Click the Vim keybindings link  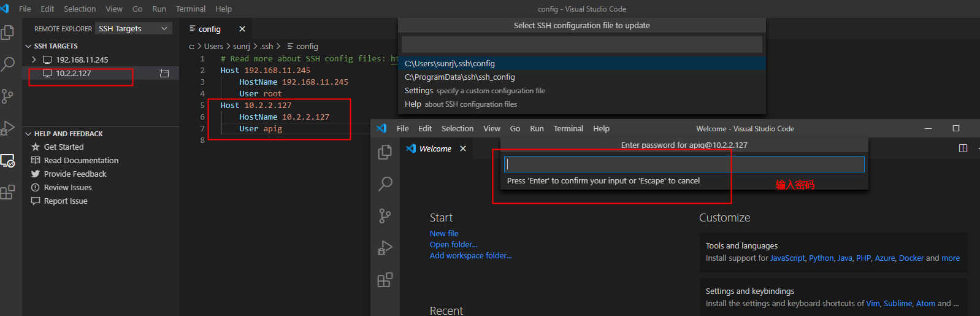[x=873, y=303]
